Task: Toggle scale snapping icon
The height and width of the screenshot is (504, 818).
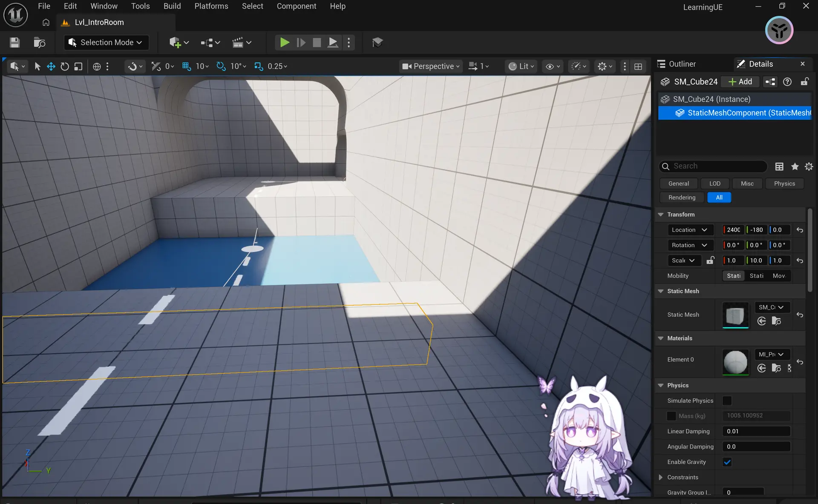Action: click(x=258, y=66)
